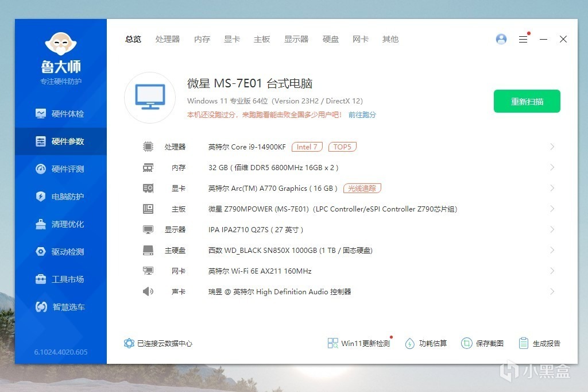Click 微星 Z790MPOWER motherboard text
This screenshot has width=588, height=392.
coord(332,209)
